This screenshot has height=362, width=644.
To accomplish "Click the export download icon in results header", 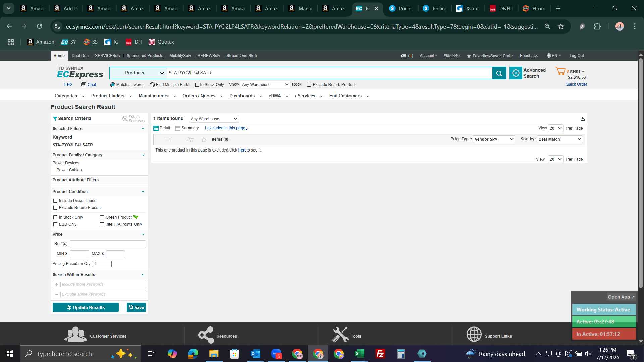I will [583, 119].
